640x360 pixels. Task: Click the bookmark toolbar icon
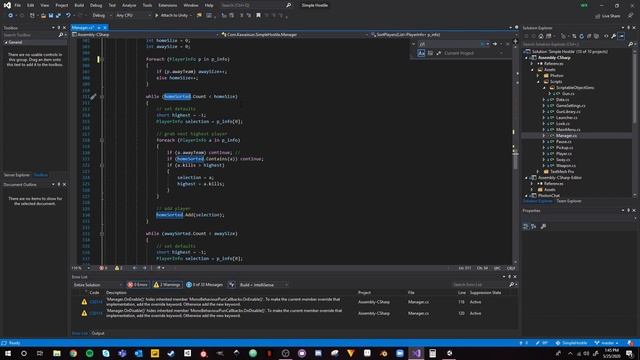click(x=258, y=16)
